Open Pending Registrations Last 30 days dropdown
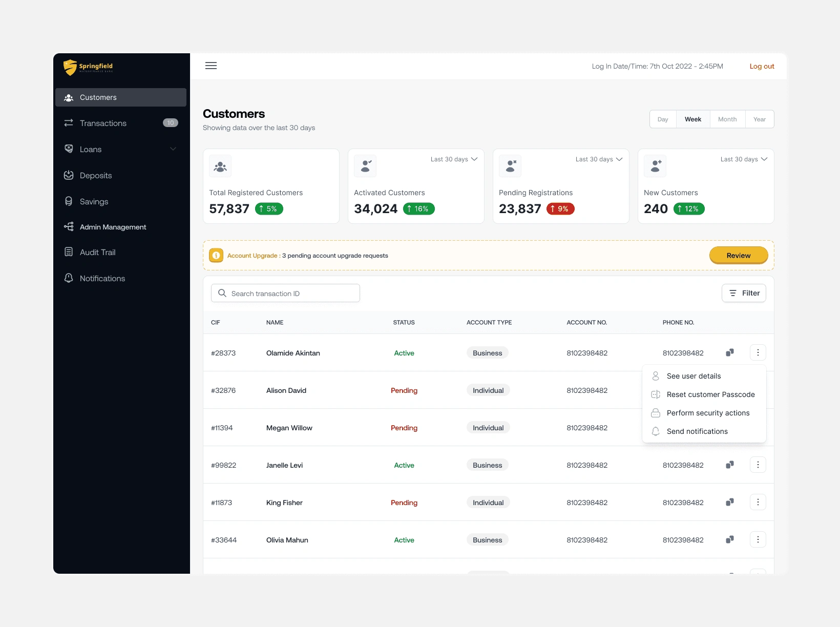The width and height of the screenshot is (840, 627). tap(599, 159)
